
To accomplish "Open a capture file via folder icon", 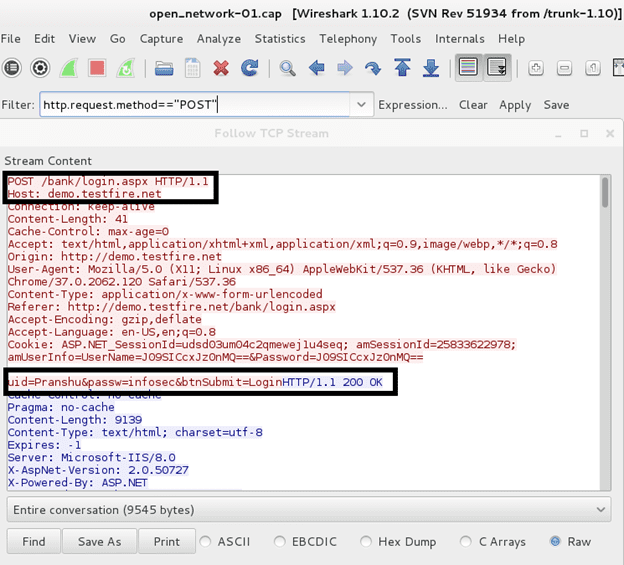I will [x=164, y=68].
